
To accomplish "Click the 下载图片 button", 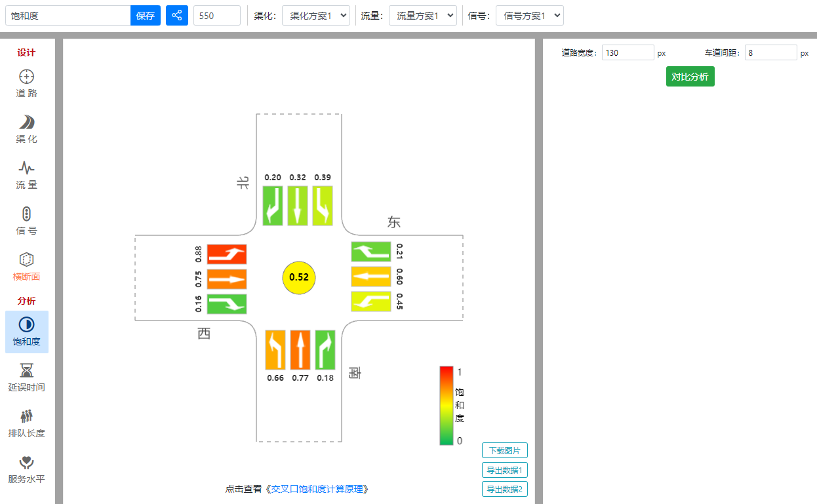I will [505, 450].
